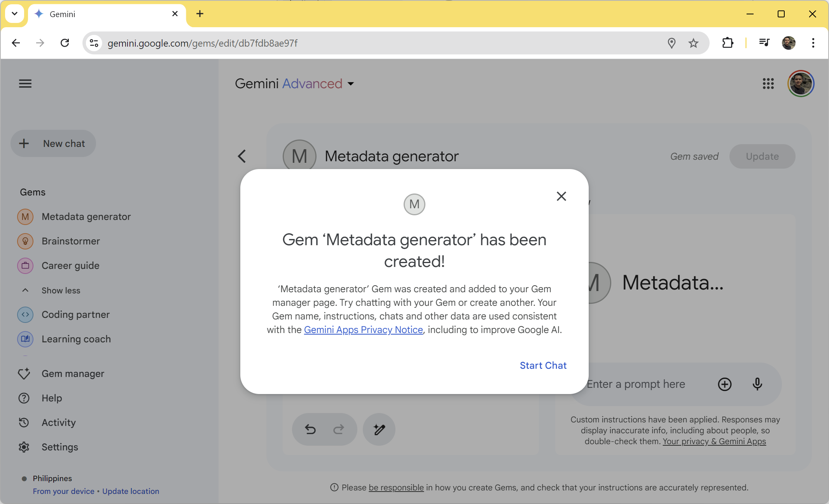The height and width of the screenshot is (504, 829).
Task: Open Help from the sidebar
Action: pyautogui.click(x=52, y=398)
